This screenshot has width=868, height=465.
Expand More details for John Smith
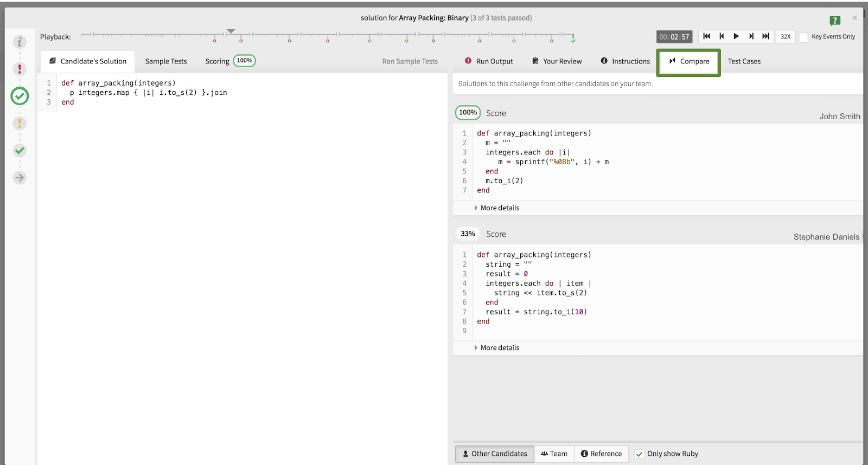pos(497,208)
